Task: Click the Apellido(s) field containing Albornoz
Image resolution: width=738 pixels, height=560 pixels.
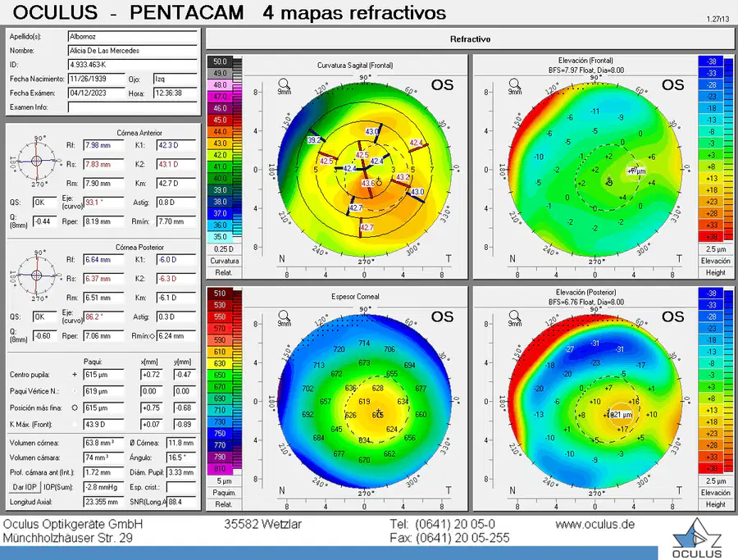Action: coord(133,36)
